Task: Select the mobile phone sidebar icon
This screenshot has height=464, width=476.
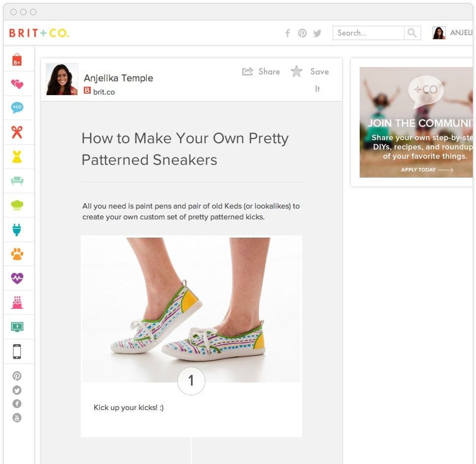Action: pos(17,351)
